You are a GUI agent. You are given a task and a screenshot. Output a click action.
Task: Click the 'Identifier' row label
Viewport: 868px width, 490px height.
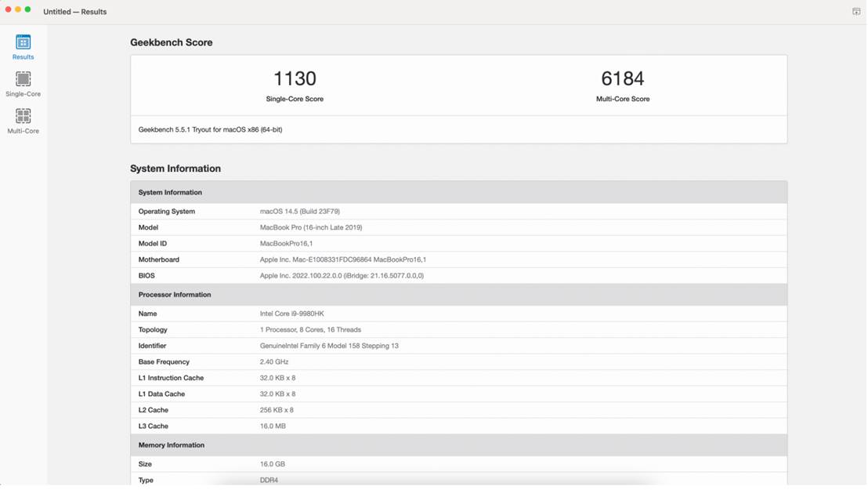click(152, 346)
